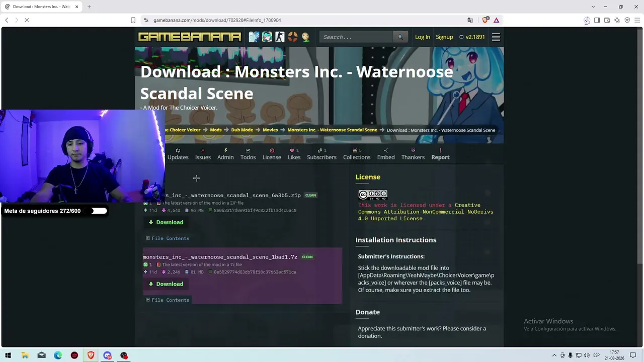Open the GameBanana home logo
Image resolution: width=644 pixels, height=362 pixels.
(x=190, y=37)
